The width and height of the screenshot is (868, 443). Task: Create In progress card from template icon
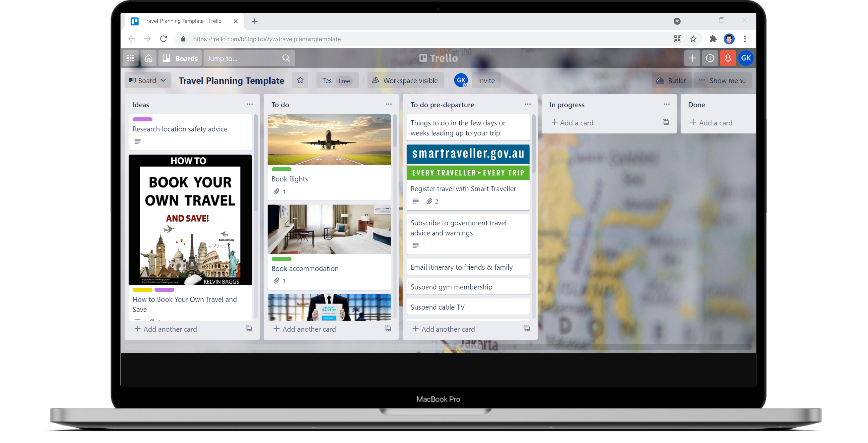(666, 122)
